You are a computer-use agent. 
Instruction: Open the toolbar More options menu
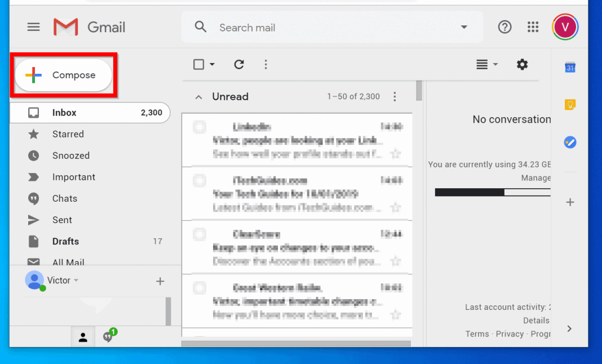(x=265, y=64)
